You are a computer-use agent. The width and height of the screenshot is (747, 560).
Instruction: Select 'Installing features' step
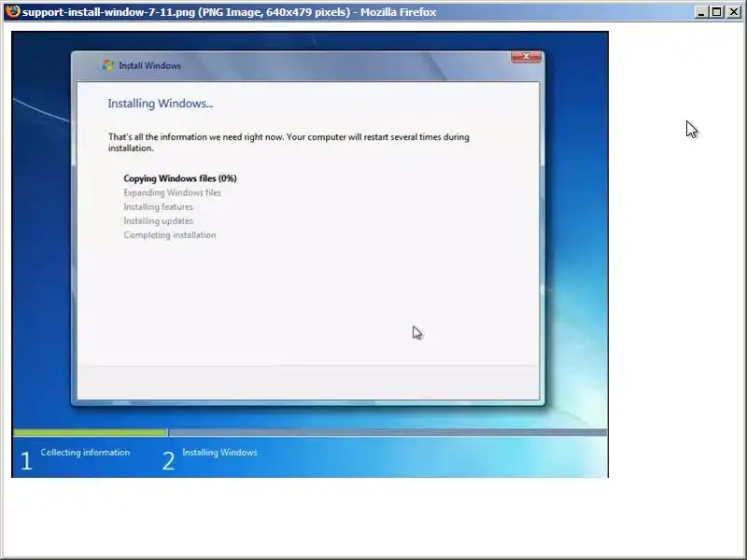pyautogui.click(x=158, y=206)
